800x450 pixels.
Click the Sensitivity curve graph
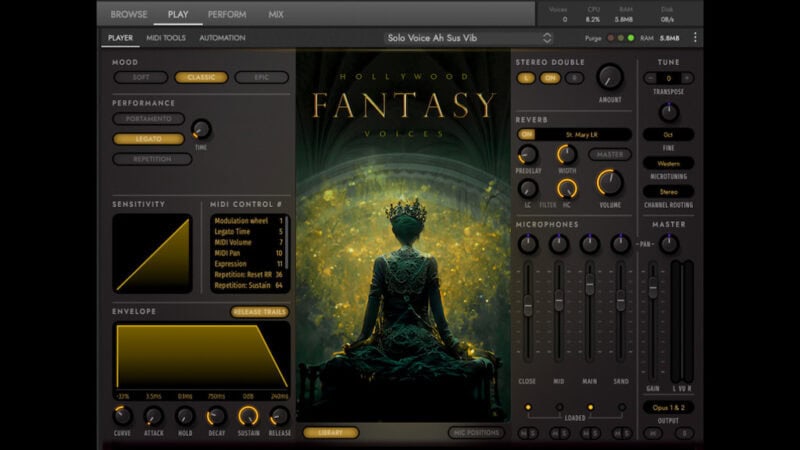[152, 254]
